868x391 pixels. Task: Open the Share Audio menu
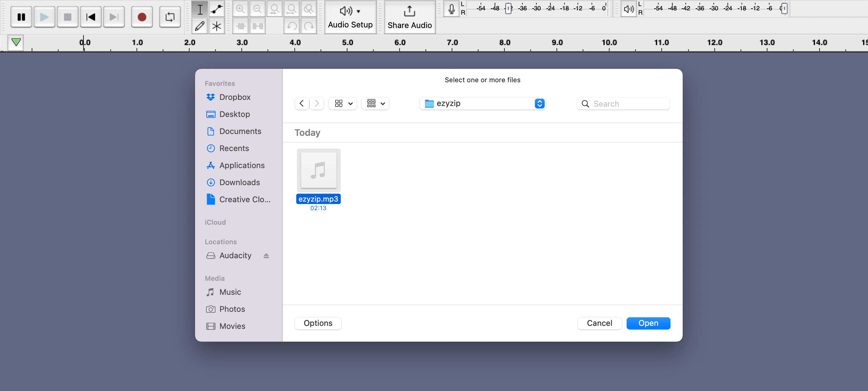point(410,16)
